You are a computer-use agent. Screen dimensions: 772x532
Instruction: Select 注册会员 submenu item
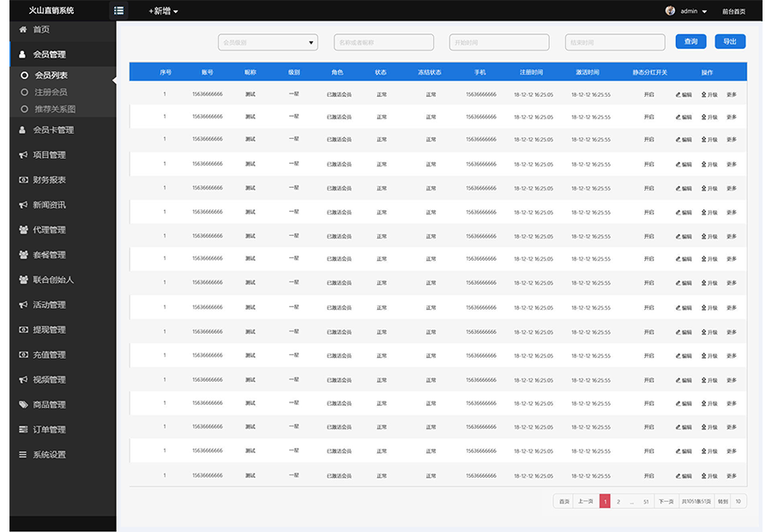(x=51, y=92)
